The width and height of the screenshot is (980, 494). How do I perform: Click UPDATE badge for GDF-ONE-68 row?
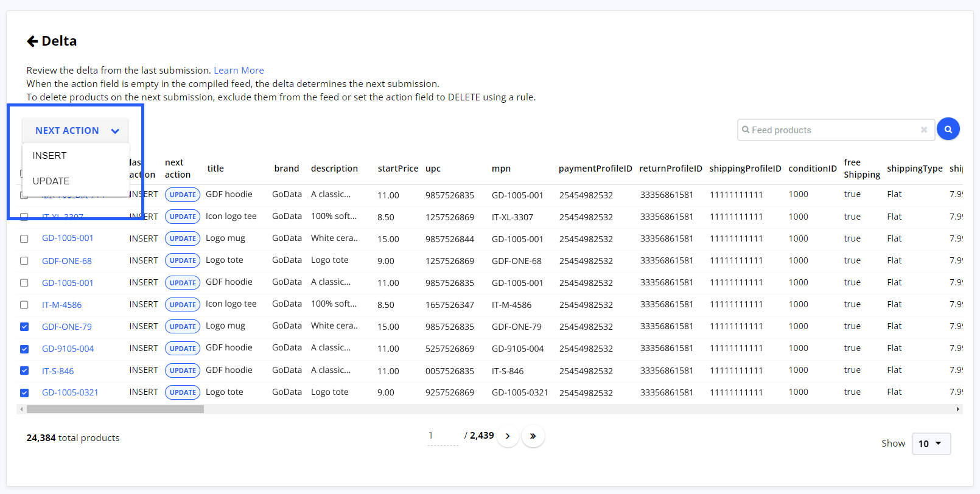183,261
